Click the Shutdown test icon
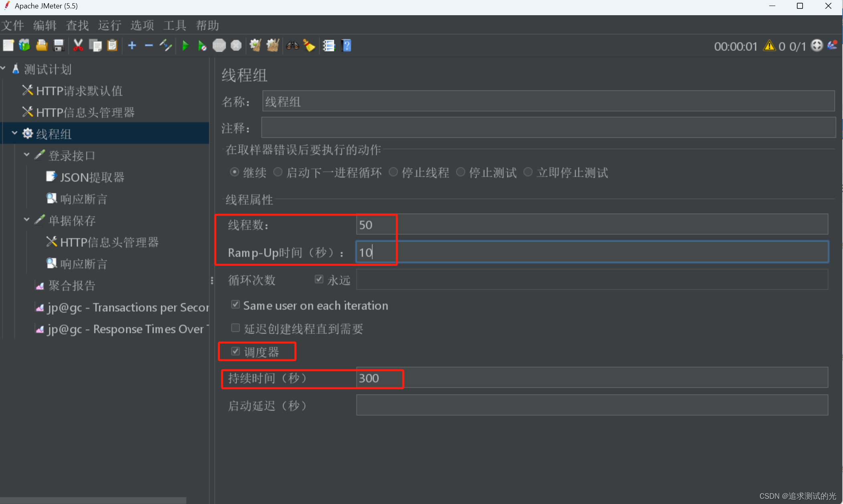This screenshot has width=843, height=504. point(236,46)
